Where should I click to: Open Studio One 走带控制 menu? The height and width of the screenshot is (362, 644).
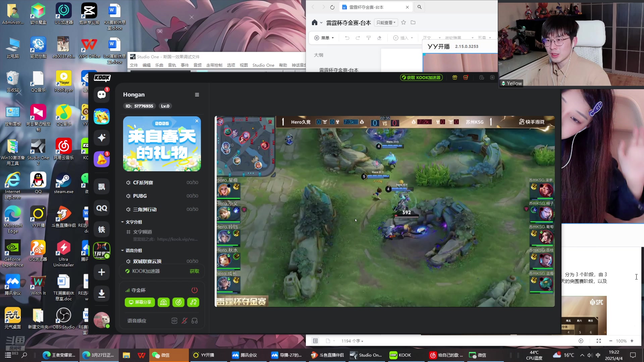(x=214, y=65)
